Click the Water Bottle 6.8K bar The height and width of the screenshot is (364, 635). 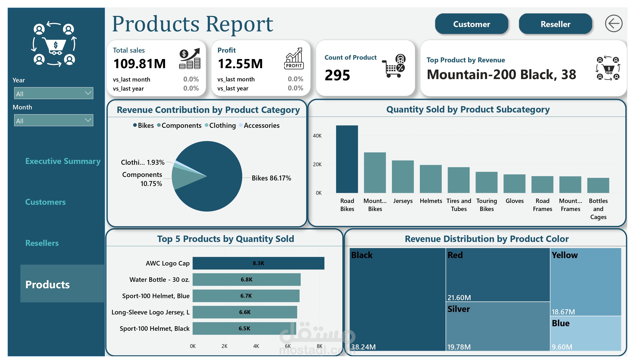pyautogui.click(x=247, y=279)
